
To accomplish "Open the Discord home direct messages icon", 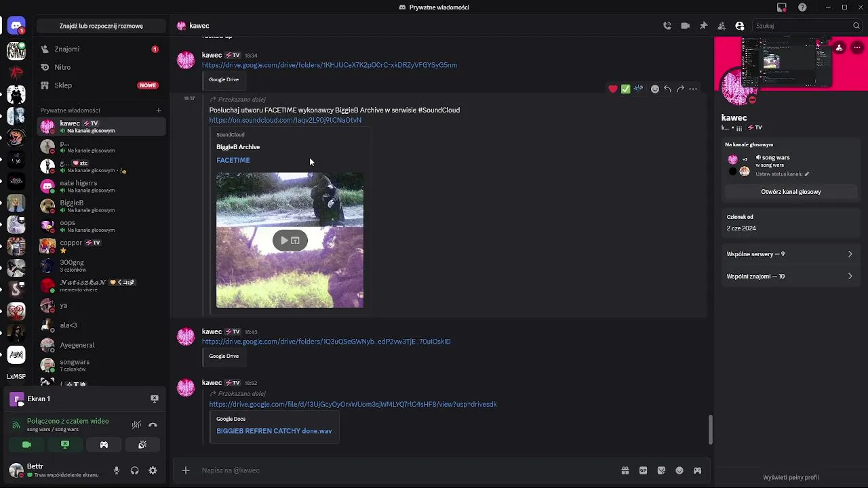I will pos(16,26).
